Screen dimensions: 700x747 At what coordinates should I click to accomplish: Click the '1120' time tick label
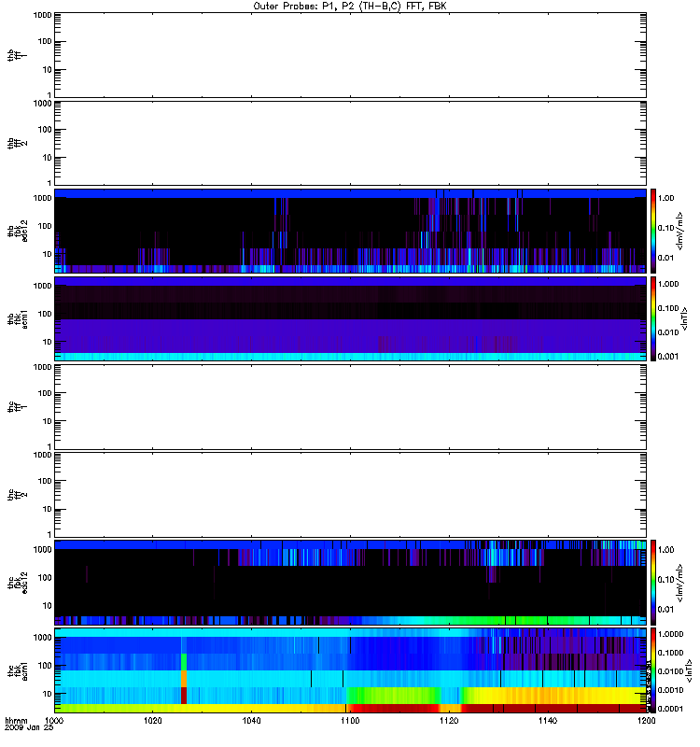coord(449,720)
